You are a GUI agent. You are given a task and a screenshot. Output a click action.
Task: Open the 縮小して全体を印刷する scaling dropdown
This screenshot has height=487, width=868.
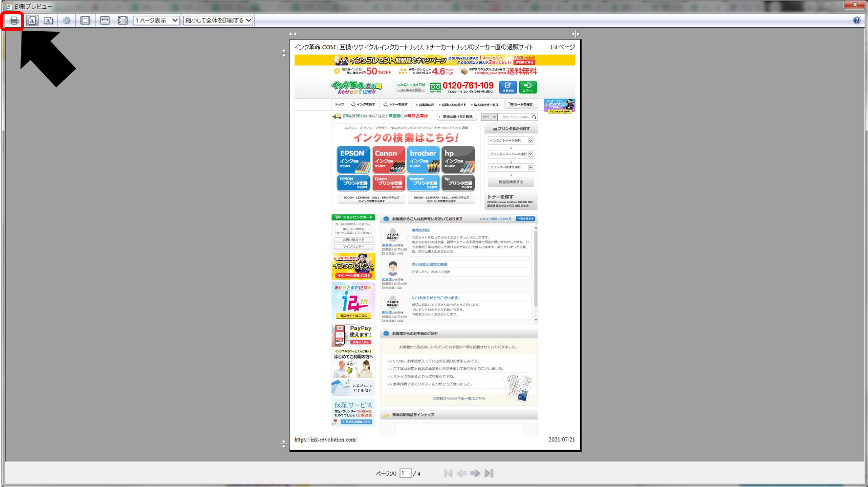click(x=218, y=20)
